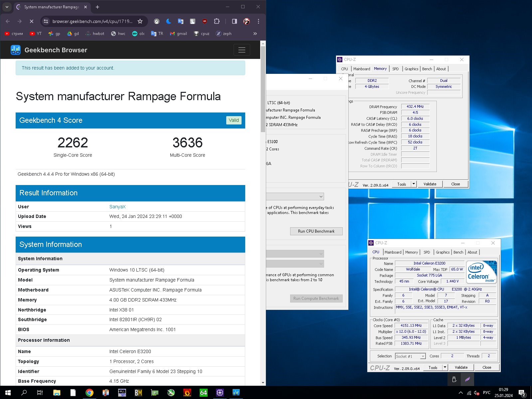The height and width of the screenshot is (399, 532).
Task: Click the Intel Celeron inside logo
Action: [x=482, y=272]
